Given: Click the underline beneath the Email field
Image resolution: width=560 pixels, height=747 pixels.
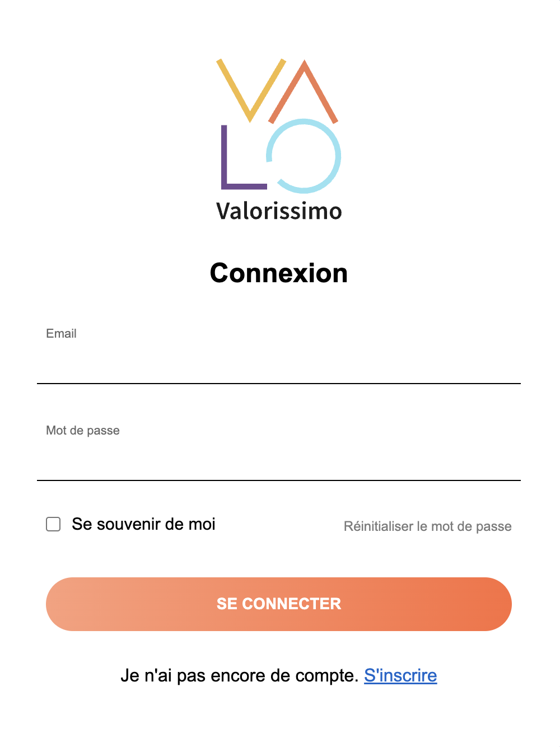Looking at the screenshot, I should pos(279,384).
